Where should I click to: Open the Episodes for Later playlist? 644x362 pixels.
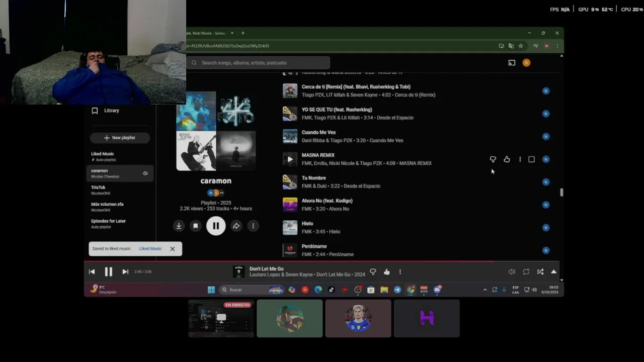tap(119, 224)
